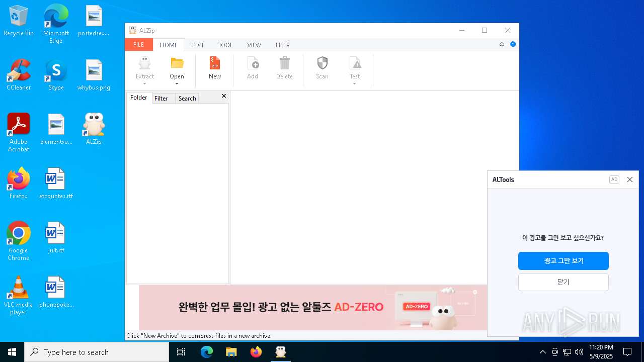Open the VIEW ribbon tab
This screenshot has height=362, width=644.
click(x=254, y=45)
